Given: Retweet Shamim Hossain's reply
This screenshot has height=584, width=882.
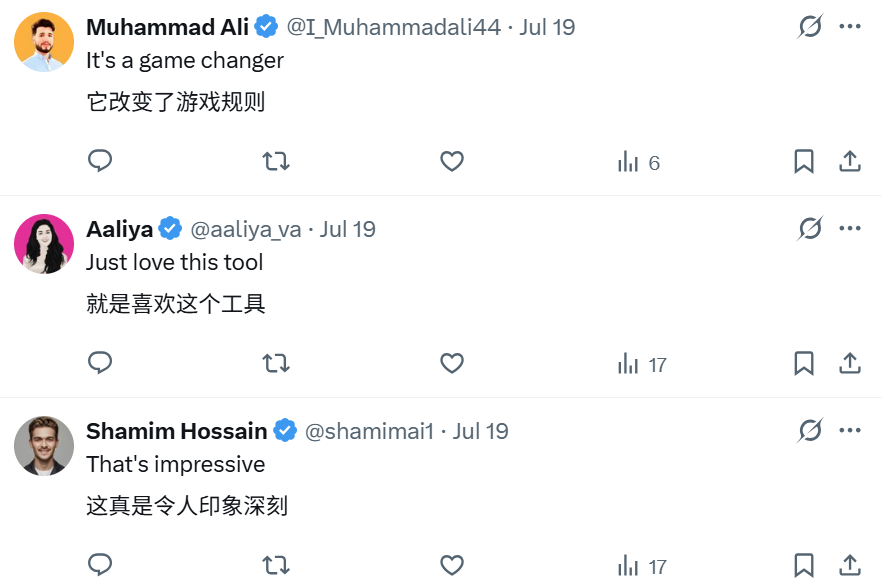Looking at the screenshot, I should pyautogui.click(x=275, y=565).
